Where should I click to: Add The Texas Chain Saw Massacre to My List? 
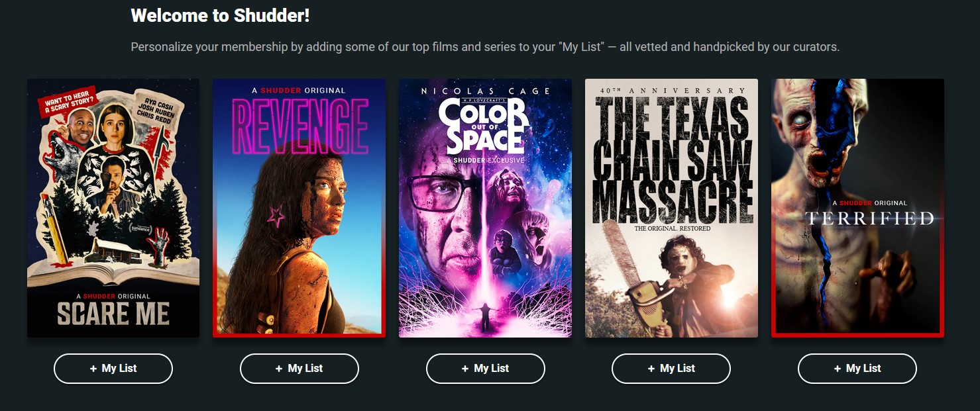671,369
